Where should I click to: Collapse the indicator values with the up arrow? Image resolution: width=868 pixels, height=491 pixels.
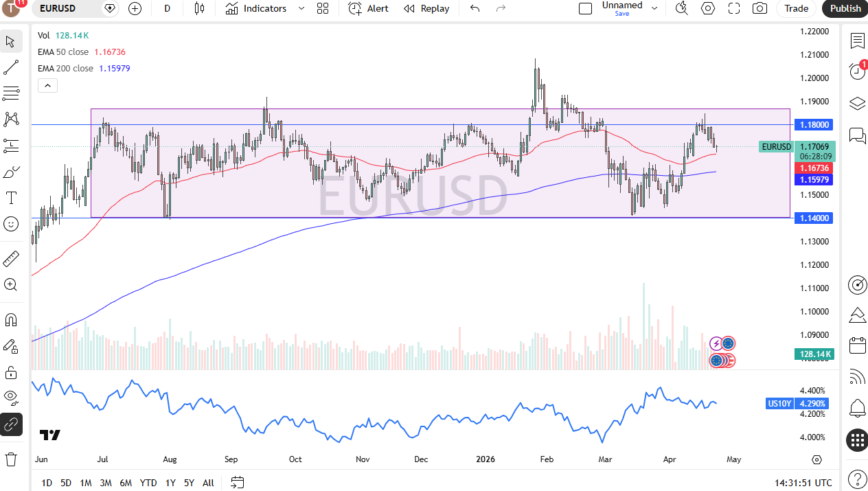(47, 85)
